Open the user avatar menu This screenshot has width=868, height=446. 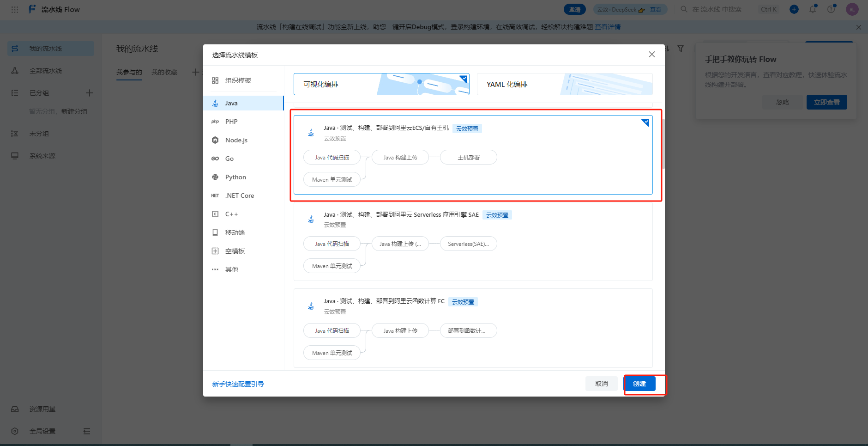click(x=852, y=9)
